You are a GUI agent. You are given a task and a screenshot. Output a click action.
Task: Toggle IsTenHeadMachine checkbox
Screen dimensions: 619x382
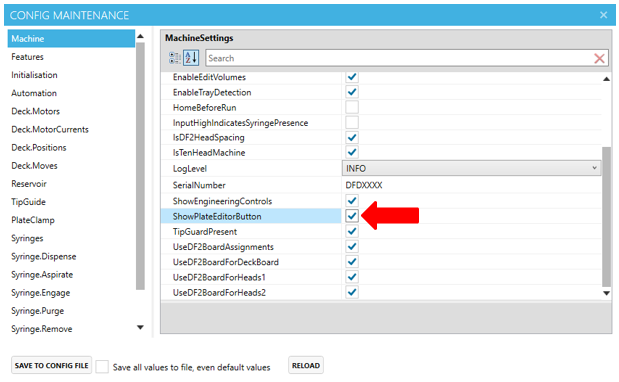(x=352, y=152)
